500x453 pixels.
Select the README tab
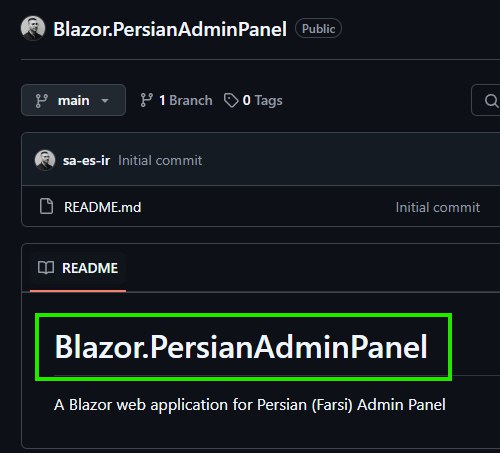[x=78, y=268]
